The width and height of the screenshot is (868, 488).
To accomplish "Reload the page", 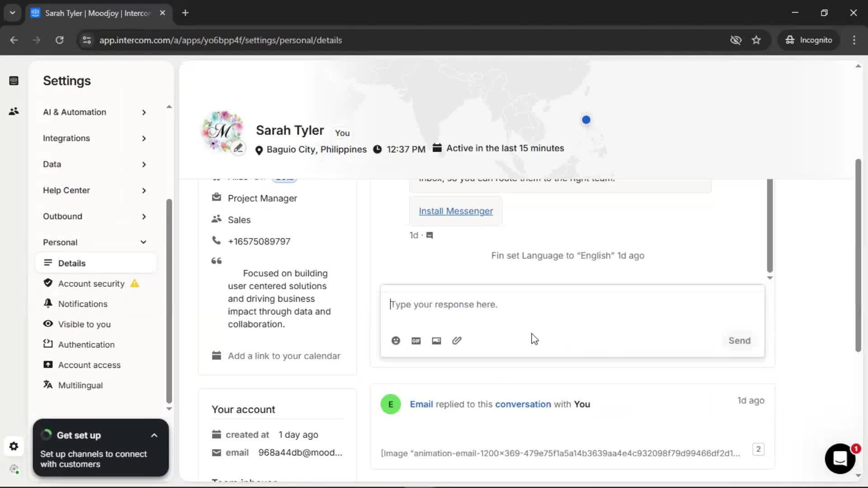I will tap(59, 40).
